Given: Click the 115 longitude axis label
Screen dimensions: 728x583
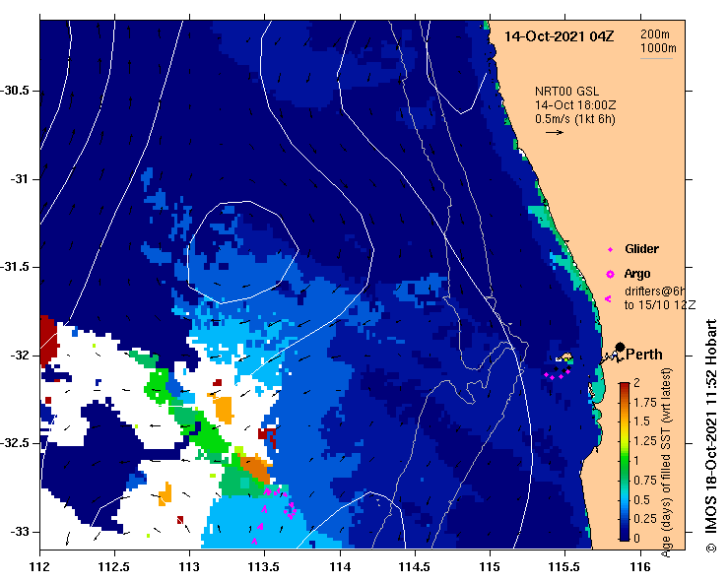Looking at the screenshot, I should click(x=490, y=567).
